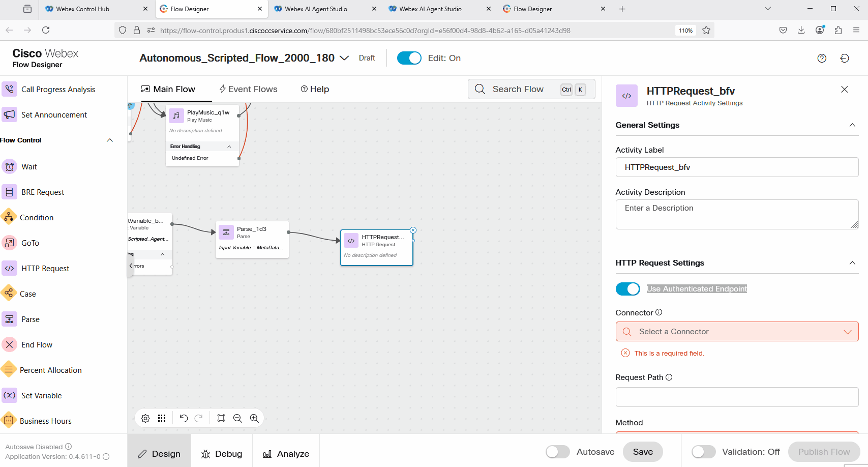
Task: Disable Use Authenticated Endpoint toggle
Action: coord(627,289)
